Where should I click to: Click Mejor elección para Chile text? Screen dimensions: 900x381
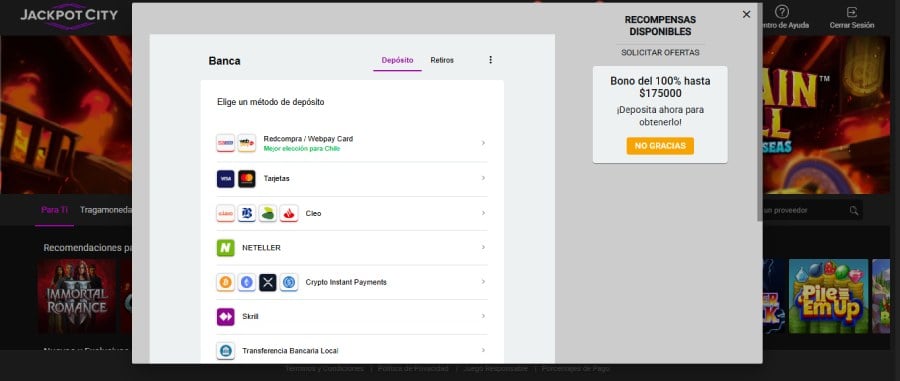point(302,149)
